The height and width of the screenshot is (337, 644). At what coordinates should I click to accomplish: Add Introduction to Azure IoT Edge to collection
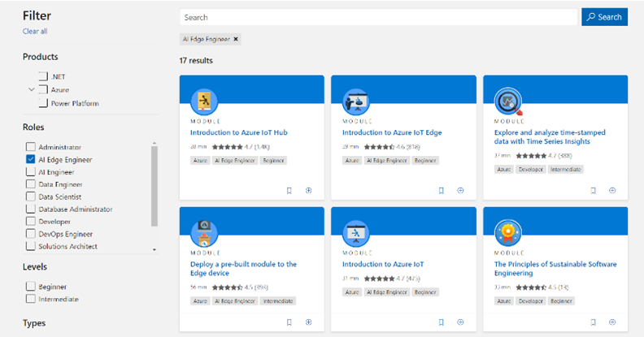[x=460, y=191]
